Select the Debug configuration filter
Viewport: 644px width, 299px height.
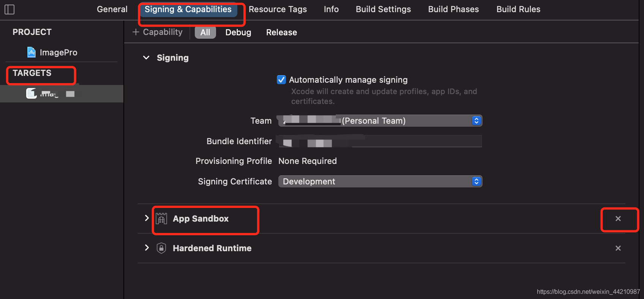click(238, 33)
